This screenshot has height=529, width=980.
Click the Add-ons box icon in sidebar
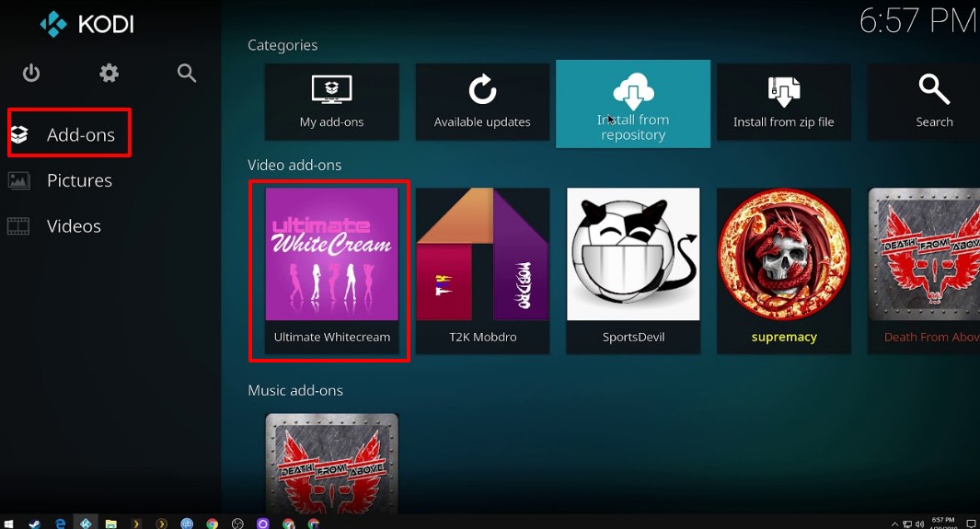coord(19,134)
